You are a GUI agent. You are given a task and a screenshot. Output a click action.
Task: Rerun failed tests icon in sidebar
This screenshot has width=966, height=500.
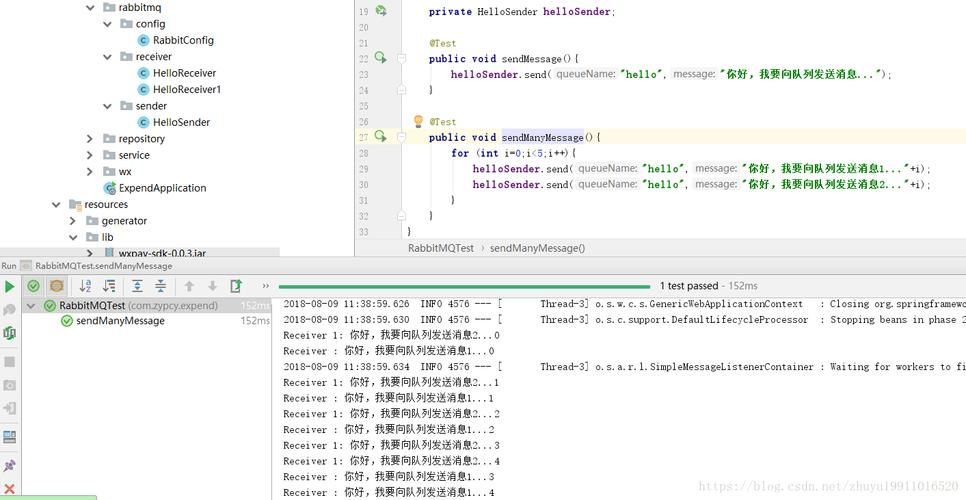pos(9,310)
